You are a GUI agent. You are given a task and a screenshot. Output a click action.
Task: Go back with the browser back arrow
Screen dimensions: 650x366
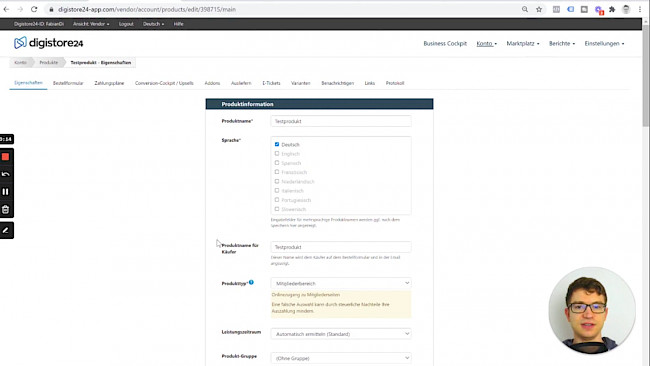(6, 9)
